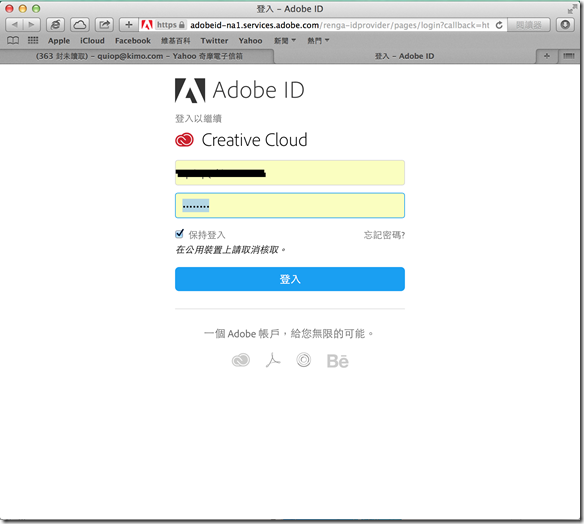Reload the page with the refresh icon
Image resolution: width=584 pixels, height=524 pixels.
pyautogui.click(x=499, y=25)
